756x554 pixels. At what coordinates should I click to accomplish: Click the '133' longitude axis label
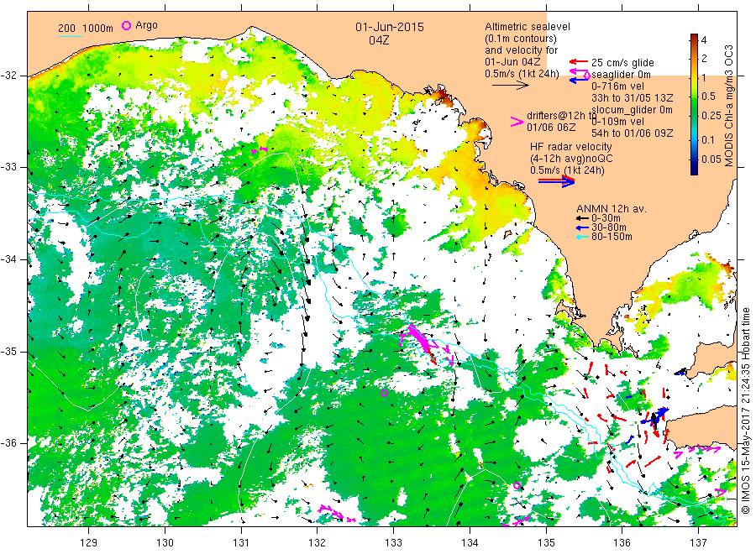(393, 543)
